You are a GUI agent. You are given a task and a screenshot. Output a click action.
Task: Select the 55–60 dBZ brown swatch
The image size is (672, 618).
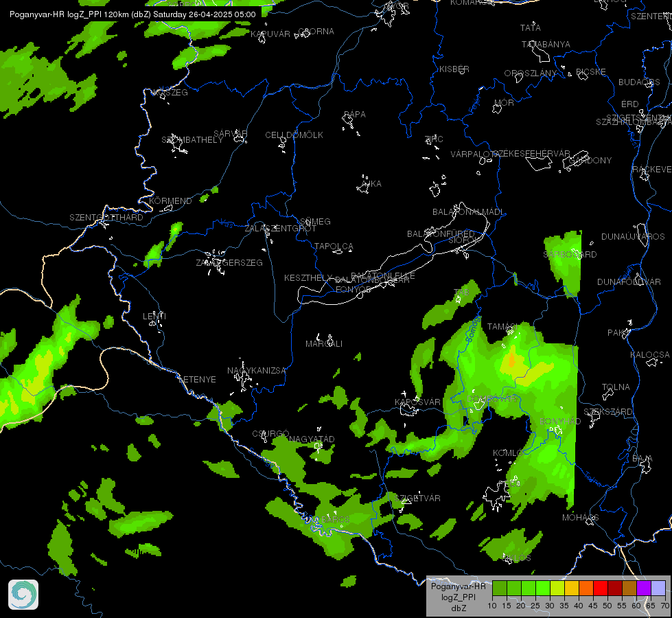(629, 588)
